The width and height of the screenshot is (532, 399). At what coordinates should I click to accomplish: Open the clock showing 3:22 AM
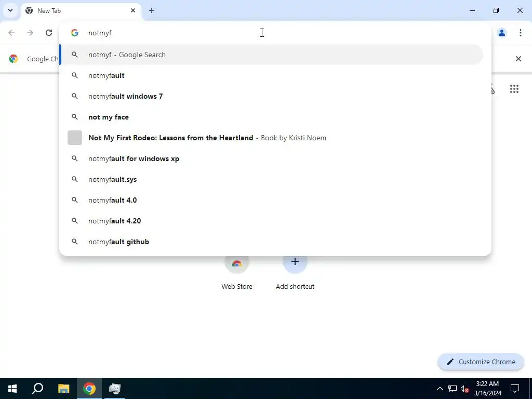[487, 389]
